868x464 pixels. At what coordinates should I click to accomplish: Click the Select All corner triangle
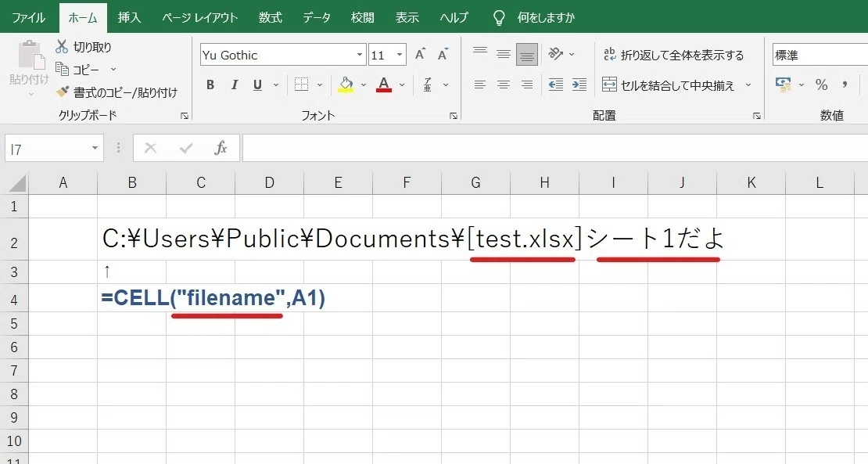point(16,183)
